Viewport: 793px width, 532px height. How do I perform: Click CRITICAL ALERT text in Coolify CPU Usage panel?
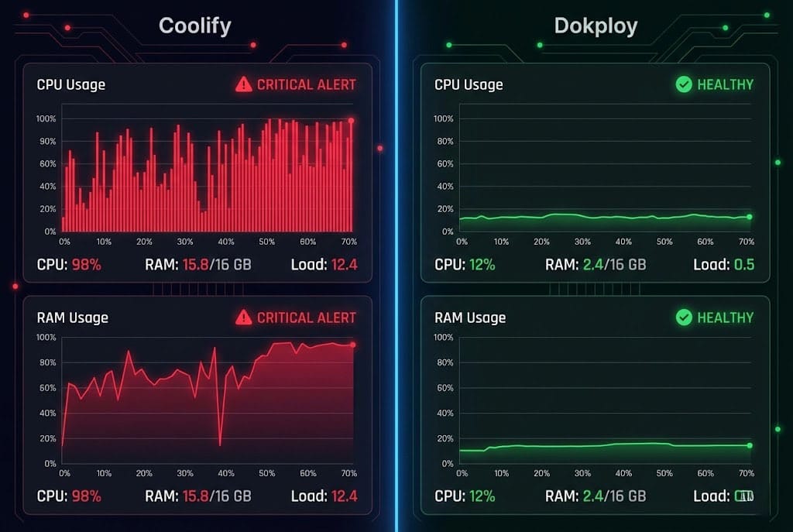[x=306, y=84]
